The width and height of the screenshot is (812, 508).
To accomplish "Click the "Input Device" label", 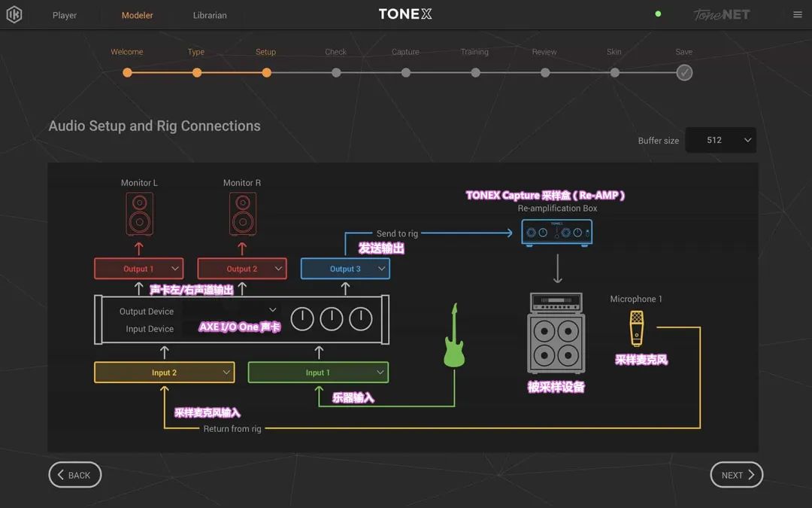I will pos(150,329).
